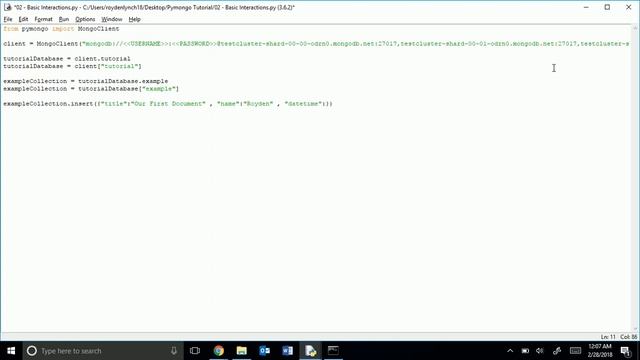Click the exampleCollection.insert line
The height and width of the screenshot is (360, 640).
[168, 104]
